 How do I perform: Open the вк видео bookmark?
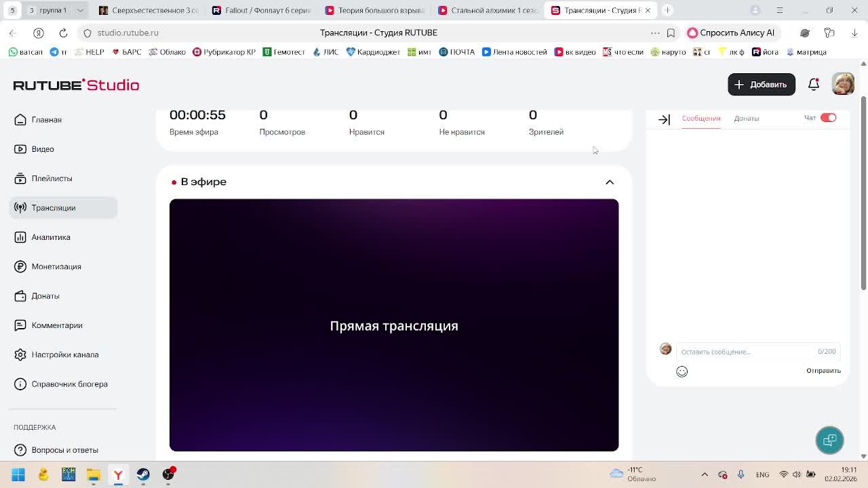[575, 52]
